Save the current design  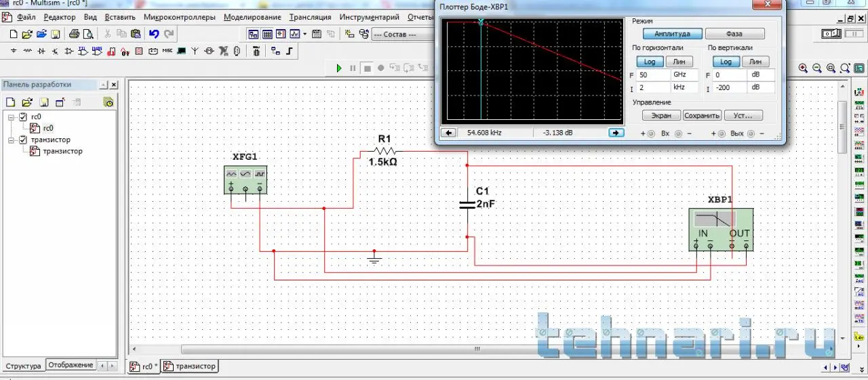tap(56, 34)
